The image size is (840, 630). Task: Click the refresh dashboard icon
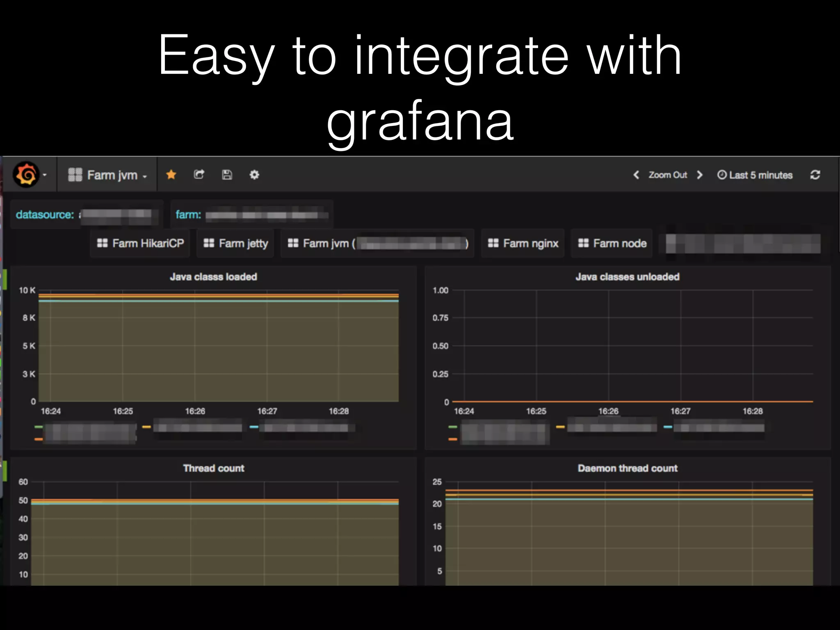(815, 175)
